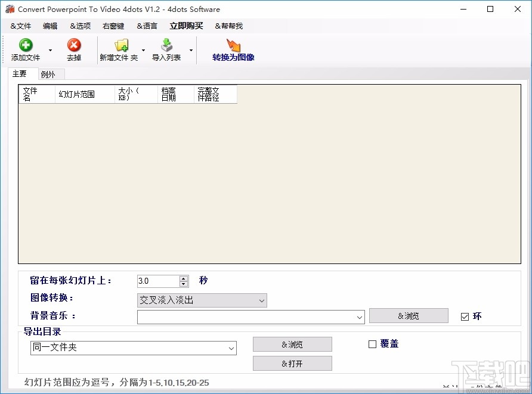Toggle the 环 loop checkbox

tap(465, 317)
